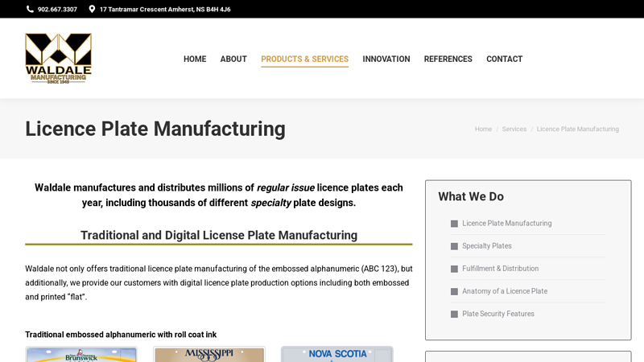The image size is (644, 362).
Task: Click the What We Do heading
Action: pyautogui.click(x=471, y=196)
